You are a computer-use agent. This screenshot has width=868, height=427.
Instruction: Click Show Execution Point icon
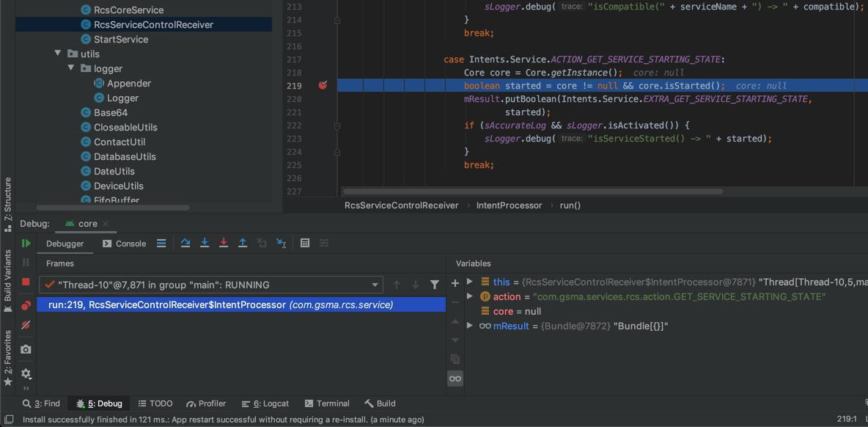click(161, 243)
